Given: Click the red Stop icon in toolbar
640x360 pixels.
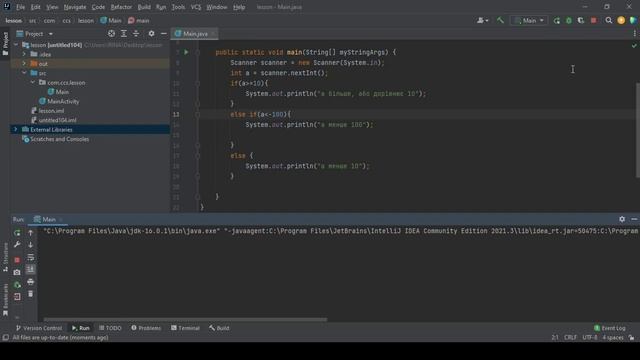Looking at the screenshot, I should [593, 20].
